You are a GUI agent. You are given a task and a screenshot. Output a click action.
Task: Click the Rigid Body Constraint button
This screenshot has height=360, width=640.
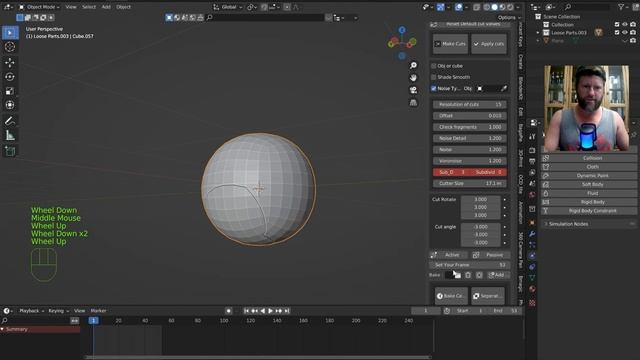pos(589,211)
